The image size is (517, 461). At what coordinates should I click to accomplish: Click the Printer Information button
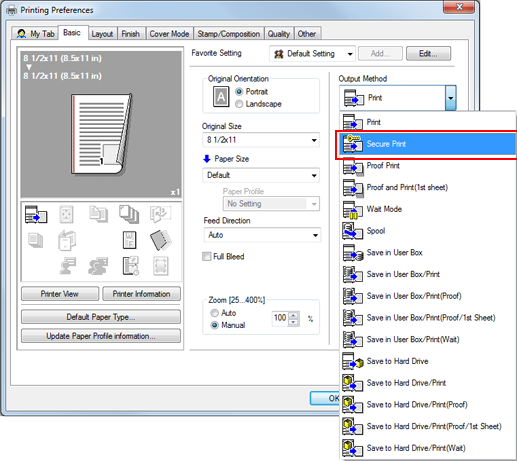pos(141,294)
